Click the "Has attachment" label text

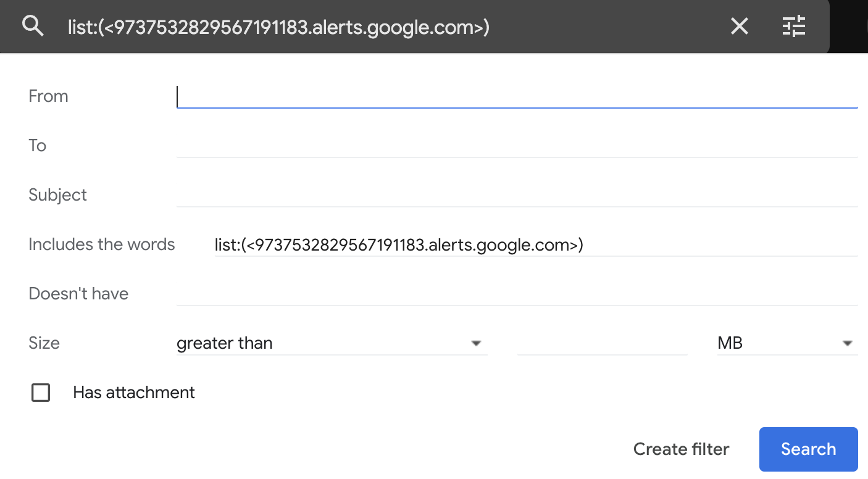click(134, 393)
